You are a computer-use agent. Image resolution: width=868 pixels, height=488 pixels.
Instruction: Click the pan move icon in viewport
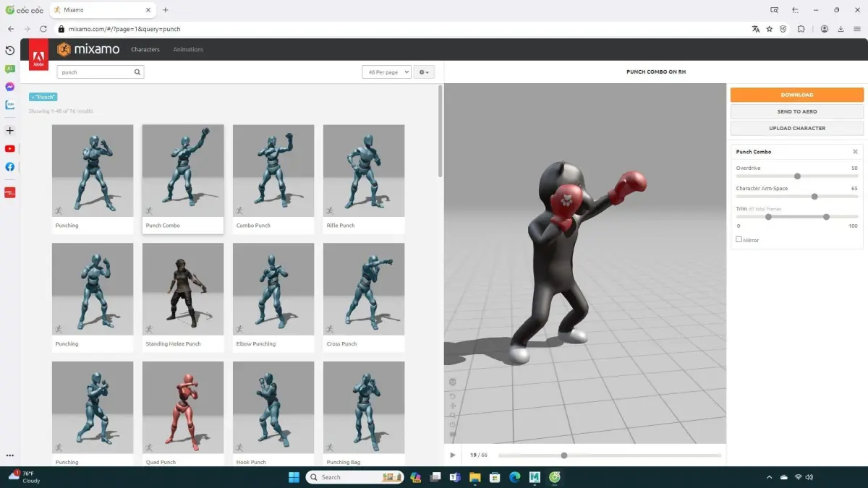453,406
